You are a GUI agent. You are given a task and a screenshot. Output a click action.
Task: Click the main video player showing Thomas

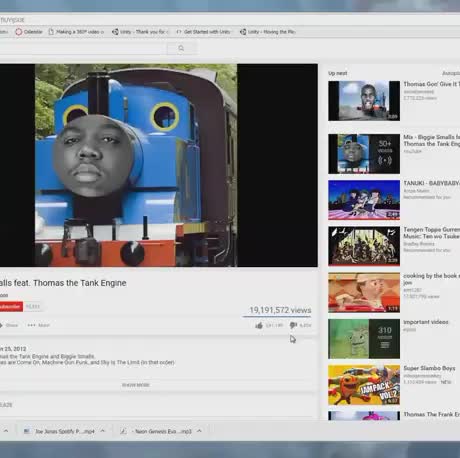(159, 165)
